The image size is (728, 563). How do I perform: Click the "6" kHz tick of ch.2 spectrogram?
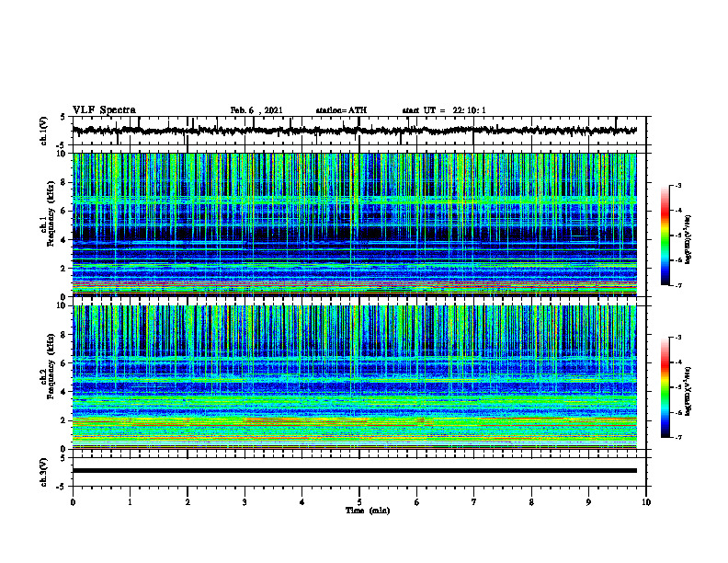(x=64, y=363)
